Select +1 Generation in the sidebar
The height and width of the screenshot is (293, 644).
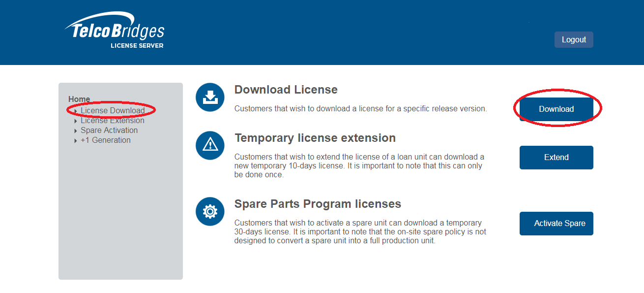pyautogui.click(x=106, y=140)
